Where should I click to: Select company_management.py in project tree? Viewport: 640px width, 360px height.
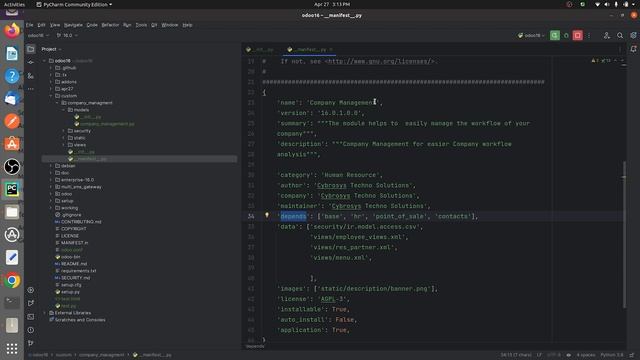click(x=107, y=124)
